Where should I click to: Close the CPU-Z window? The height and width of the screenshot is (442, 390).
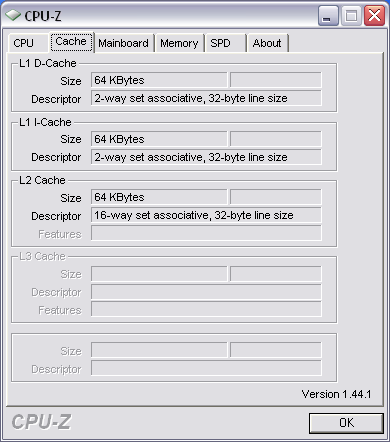[374, 16]
